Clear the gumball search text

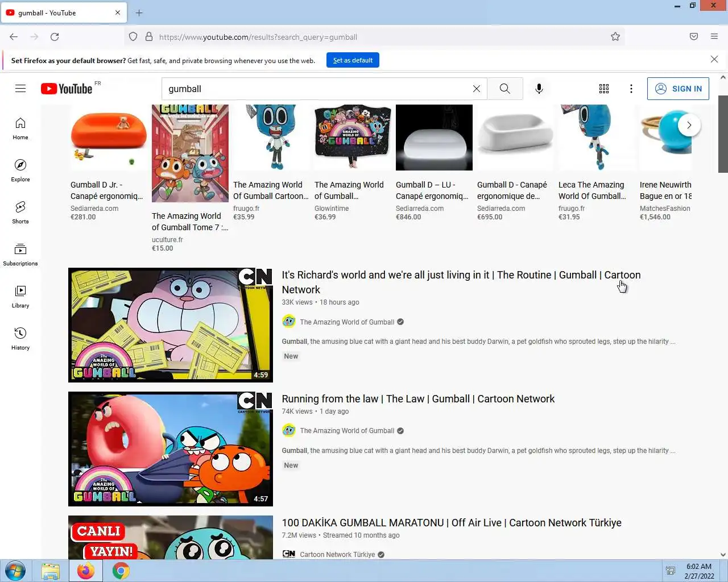[477, 89]
